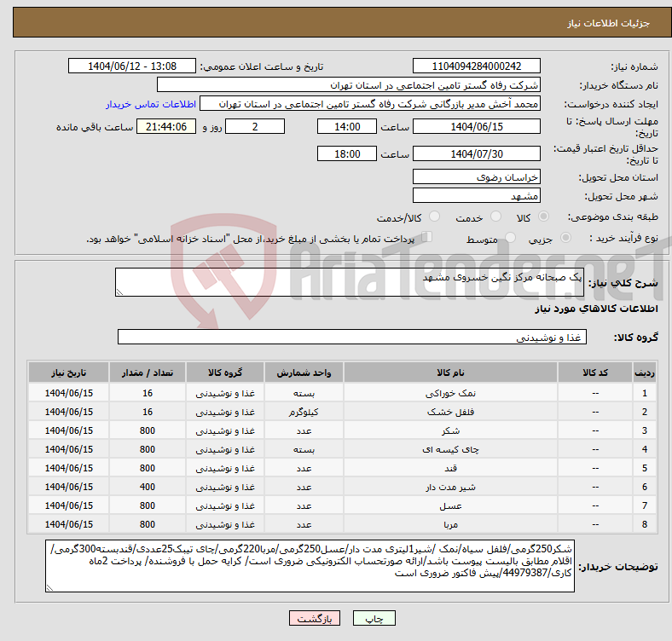Image resolution: width=672 pixels, height=641 pixels.
Task: Click the remaining time 21:44:06 field
Action: pos(166,127)
